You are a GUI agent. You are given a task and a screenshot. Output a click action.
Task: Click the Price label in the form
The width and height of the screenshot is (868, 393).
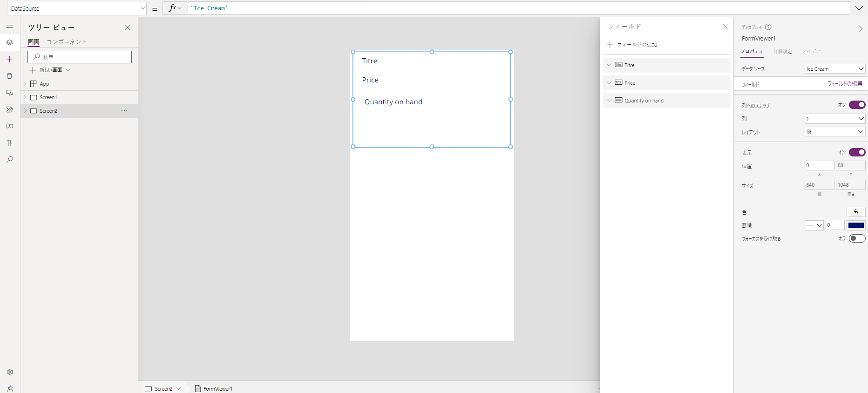pyautogui.click(x=370, y=80)
